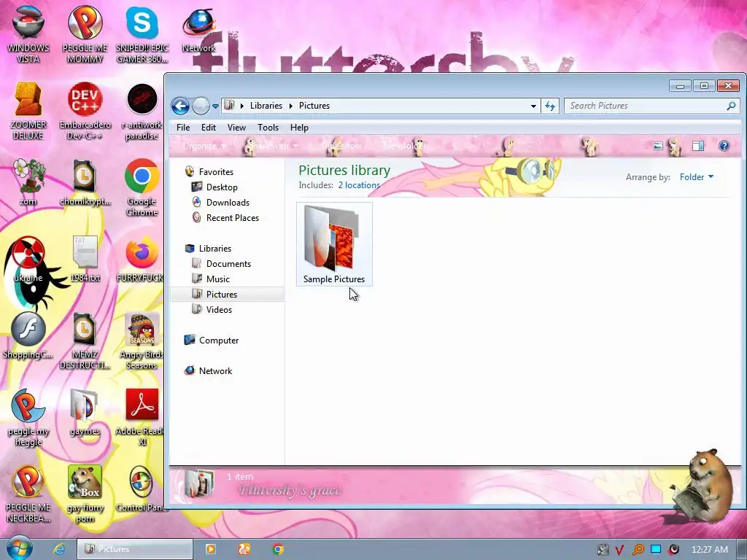Select r-antiwork paradise desktop icon
The width and height of the screenshot is (747, 560).
coord(142,112)
